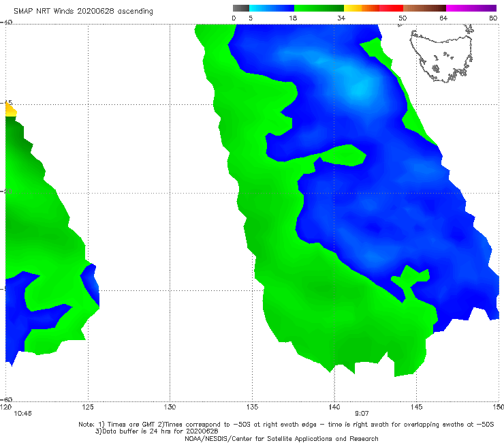Click the color bar label '50'
The height and width of the screenshot is (443, 504).
pos(403,18)
